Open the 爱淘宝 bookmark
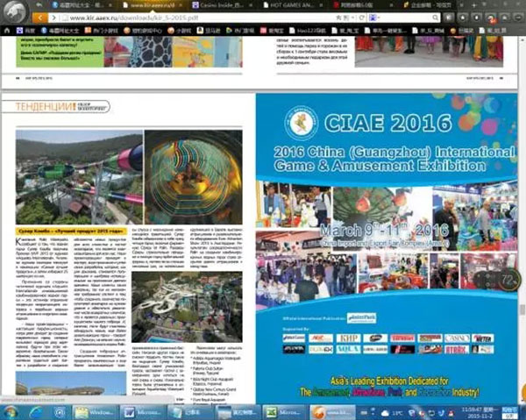Viewport: 526px width, 420px height. [x=272, y=31]
